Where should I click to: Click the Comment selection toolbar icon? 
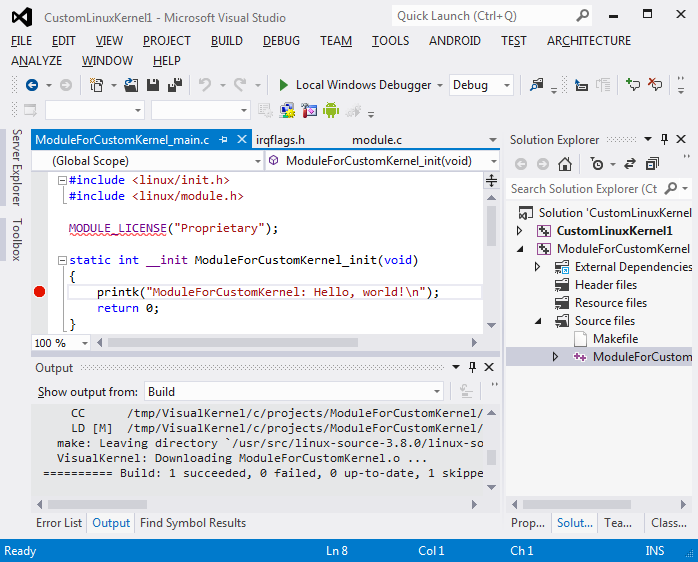pos(633,85)
